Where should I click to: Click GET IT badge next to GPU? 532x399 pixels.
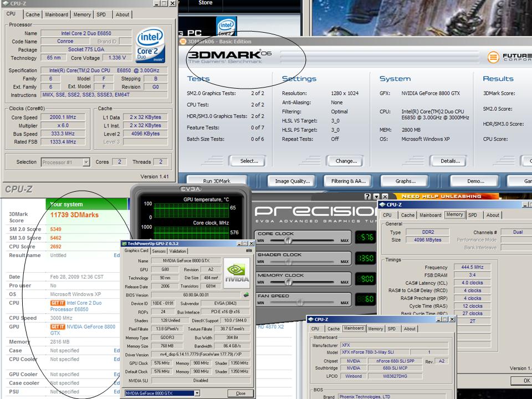pyautogui.click(x=58, y=327)
